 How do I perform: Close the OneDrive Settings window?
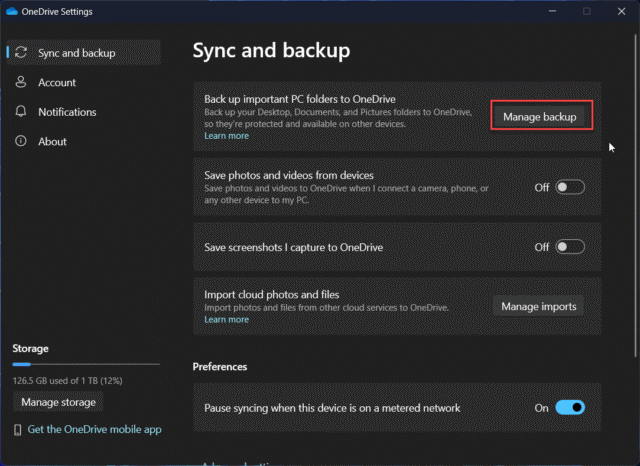pyautogui.click(x=621, y=11)
